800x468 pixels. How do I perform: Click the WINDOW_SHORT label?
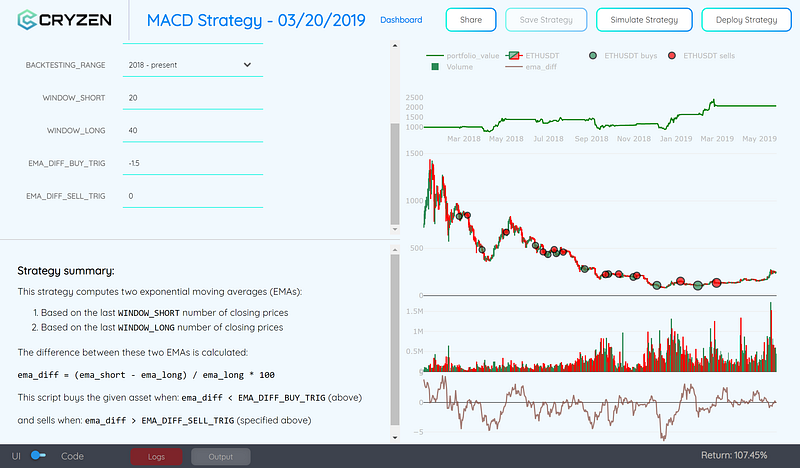click(73, 98)
